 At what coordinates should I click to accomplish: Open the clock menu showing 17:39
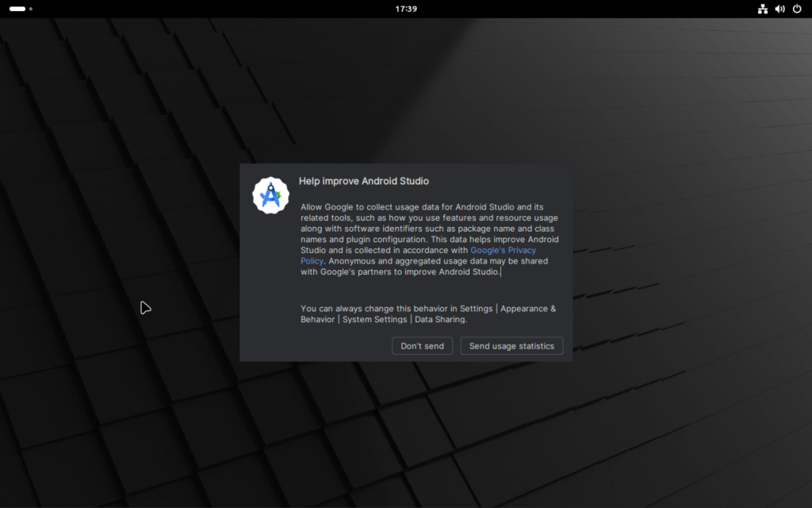(x=405, y=9)
